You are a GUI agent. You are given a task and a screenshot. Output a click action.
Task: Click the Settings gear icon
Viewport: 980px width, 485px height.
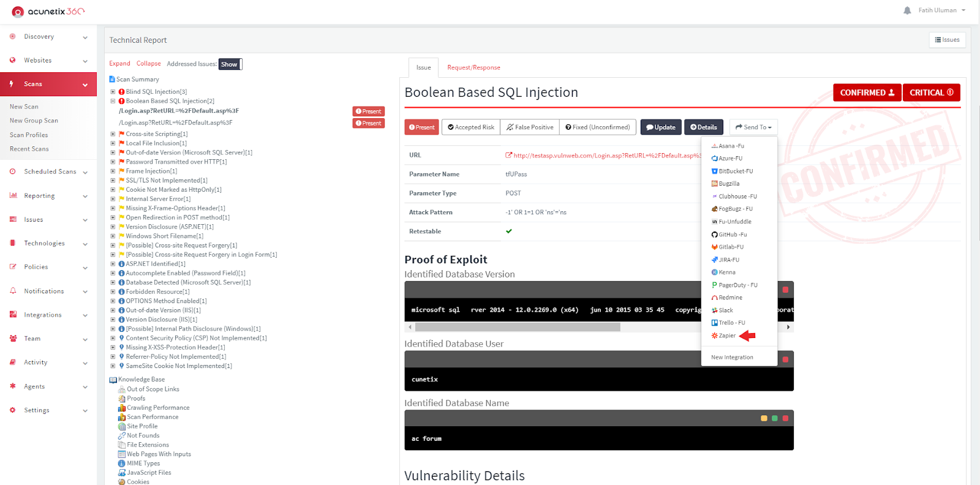[13, 410]
